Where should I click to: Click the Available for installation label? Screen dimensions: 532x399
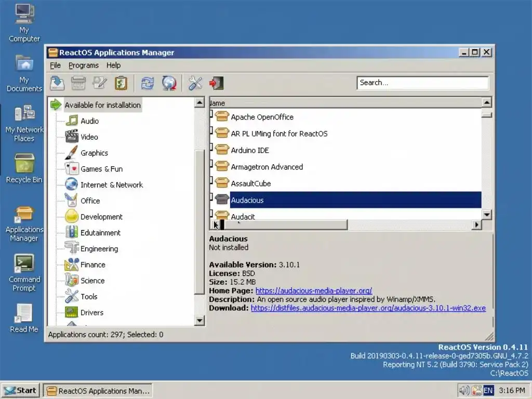pyautogui.click(x=102, y=105)
